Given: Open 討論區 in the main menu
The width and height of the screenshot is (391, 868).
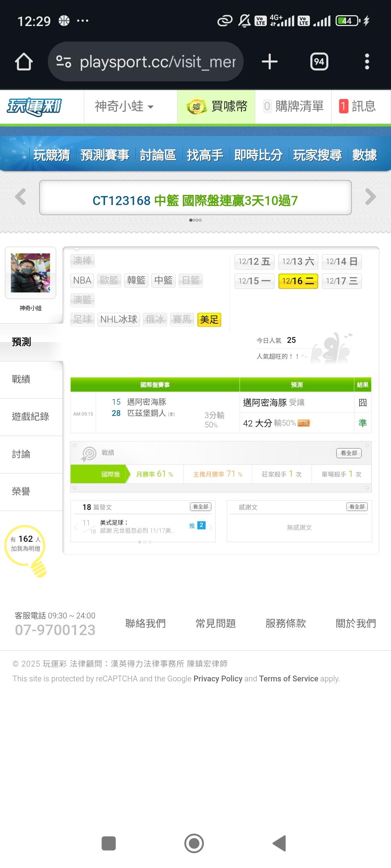Looking at the screenshot, I should tap(158, 155).
